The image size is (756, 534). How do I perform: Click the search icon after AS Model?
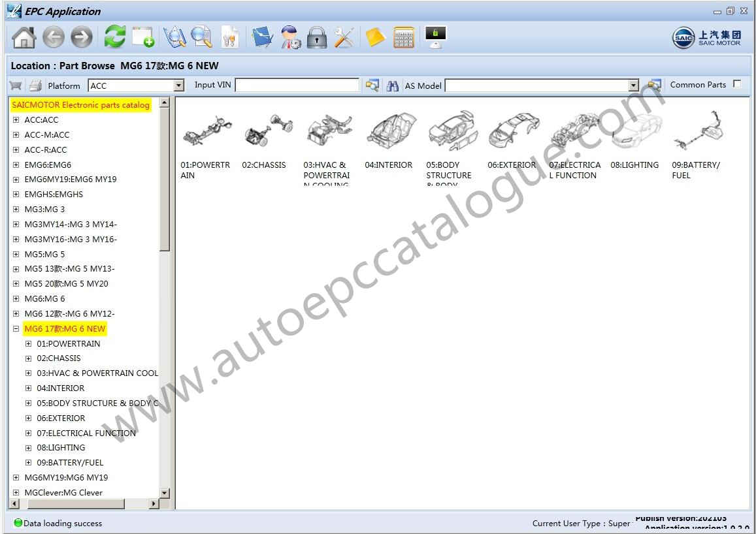(x=654, y=86)
